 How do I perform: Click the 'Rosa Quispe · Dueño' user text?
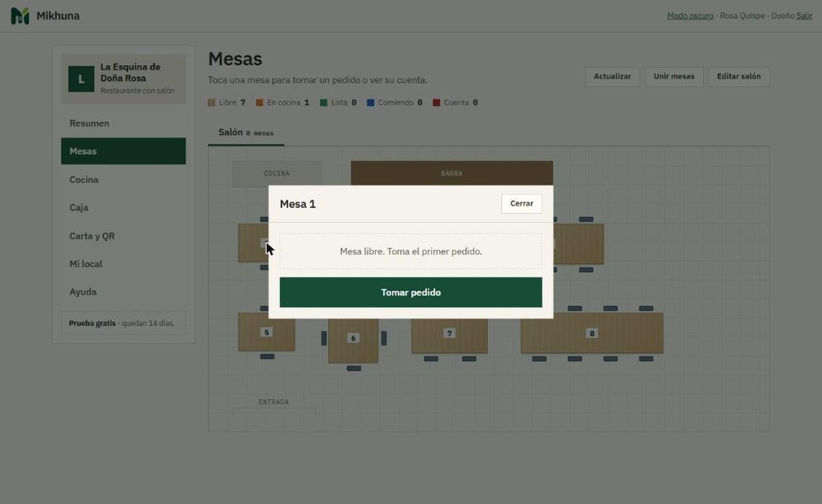pyautogui.click(x=757, y=16)
